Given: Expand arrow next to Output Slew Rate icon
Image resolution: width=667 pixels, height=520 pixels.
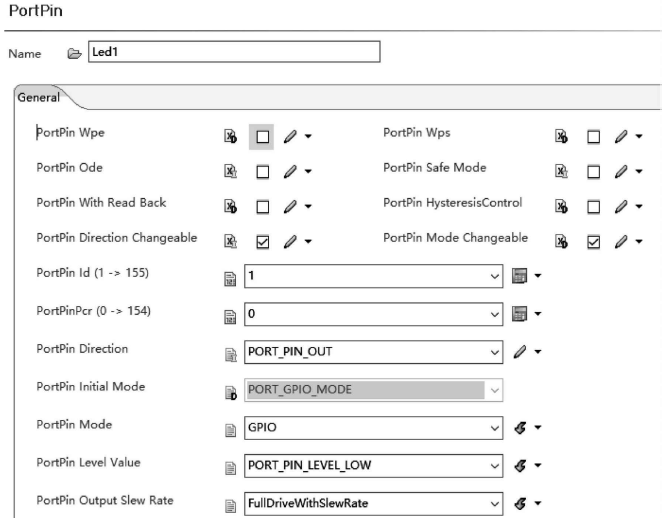Looking at the screenshot, I should [x=538, y=503].
